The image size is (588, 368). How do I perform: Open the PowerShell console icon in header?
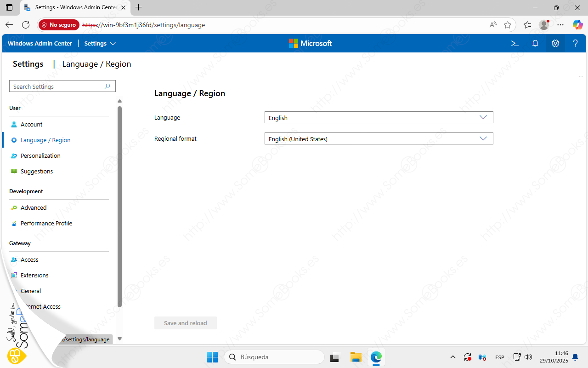[x=515, y=43]
